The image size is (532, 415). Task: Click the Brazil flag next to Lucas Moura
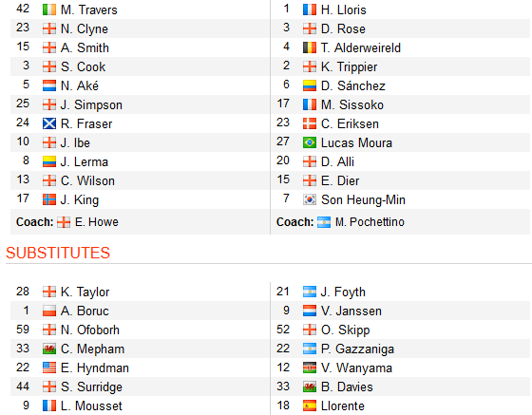(x=310, y=142)
